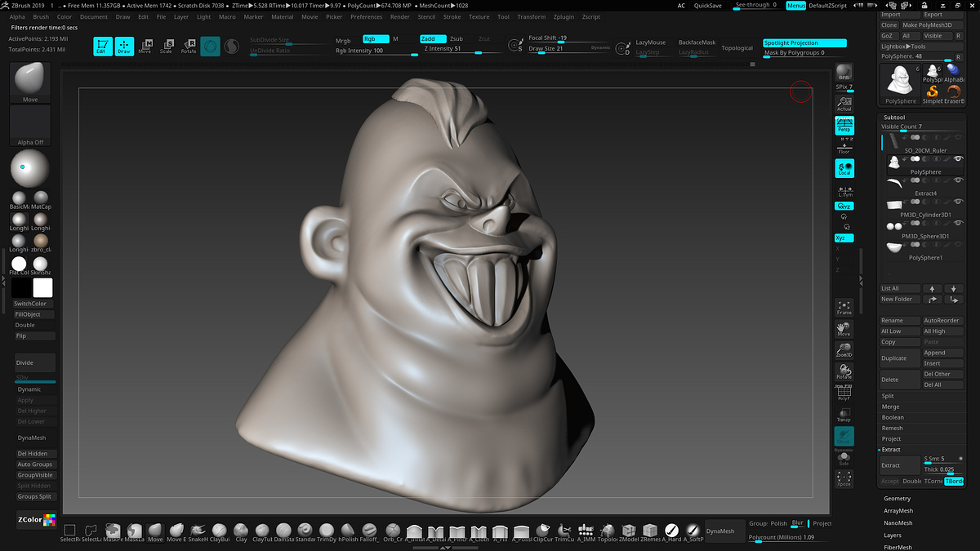Select the Move transform tool in top shelf
This screenshot has width=980, height=551.
(145, 47)
